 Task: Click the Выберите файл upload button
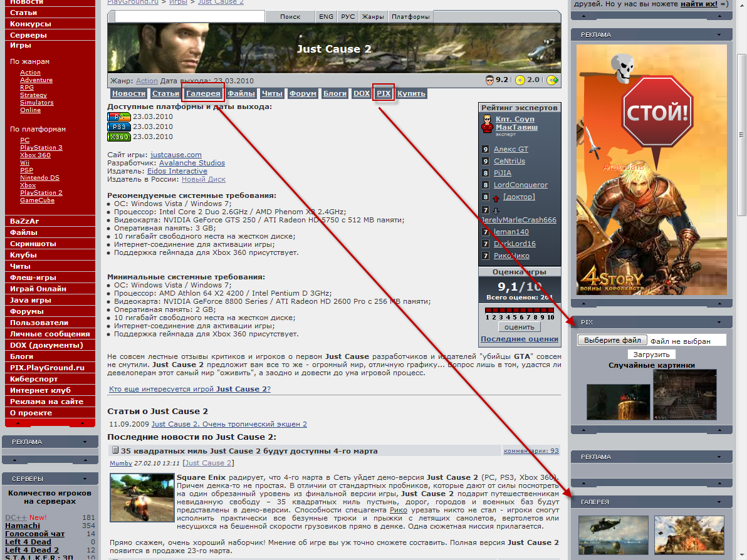613,340
